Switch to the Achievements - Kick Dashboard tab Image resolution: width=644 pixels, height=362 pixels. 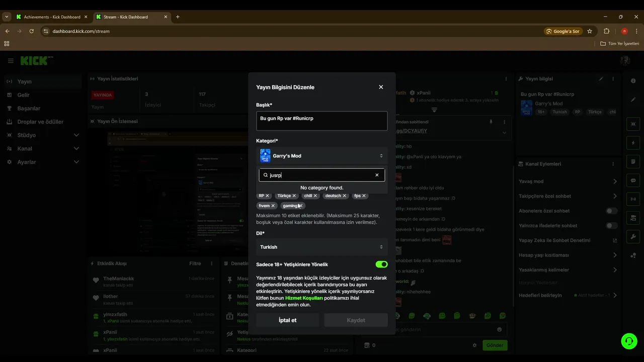pyautogui.click(x=52, y=17)
